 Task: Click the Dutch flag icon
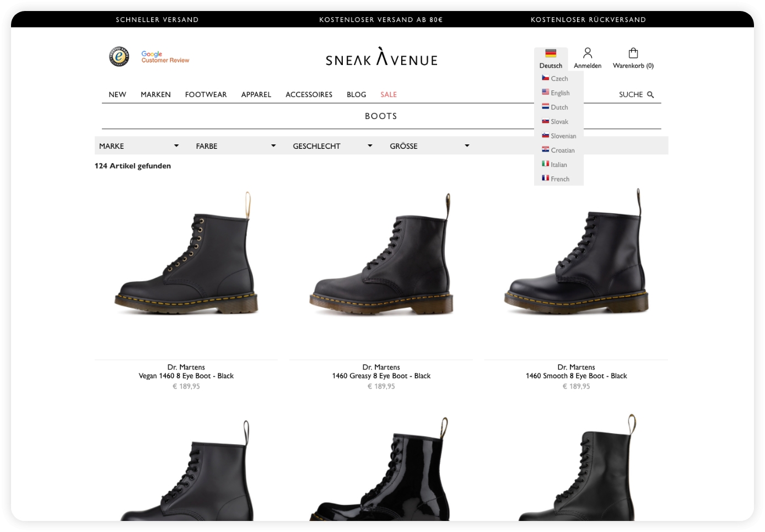tap(546, 107)
